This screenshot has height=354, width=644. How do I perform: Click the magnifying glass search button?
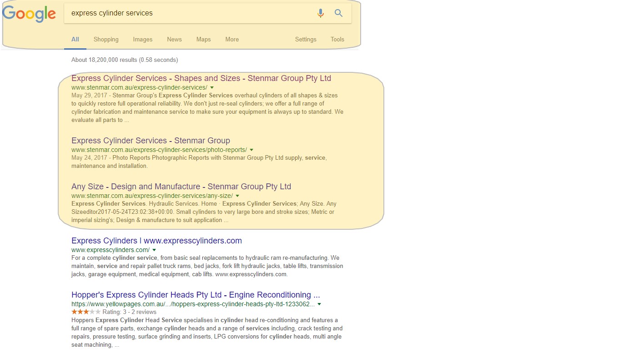pyautogui.click(x=338, y=13)
